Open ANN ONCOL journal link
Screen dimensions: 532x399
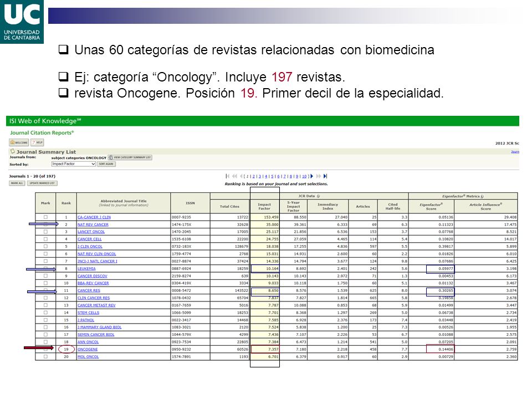pyautogui.click(x=88, y=342)
